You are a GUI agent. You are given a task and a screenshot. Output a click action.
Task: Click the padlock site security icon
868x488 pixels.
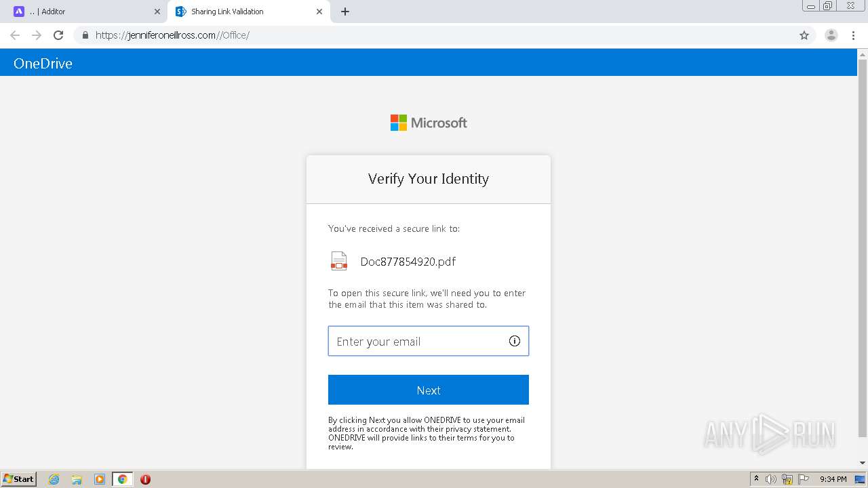tap(85, 35)
